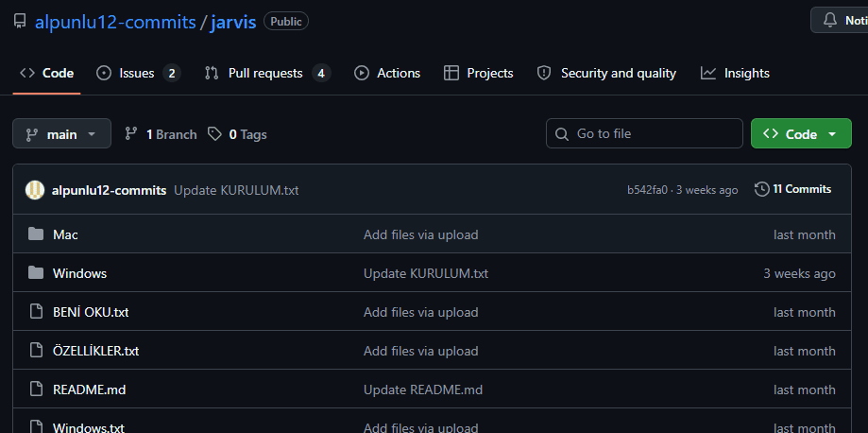The height and width of the screenshot is (433, 868).
Task: Open the Security and quality tab
Action: (606, 73)
